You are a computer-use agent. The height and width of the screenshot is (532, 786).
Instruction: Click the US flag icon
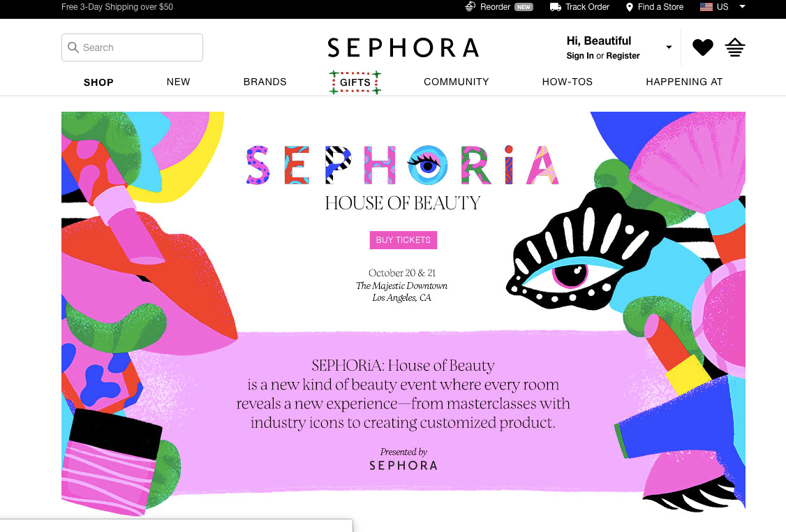(706, 7)
